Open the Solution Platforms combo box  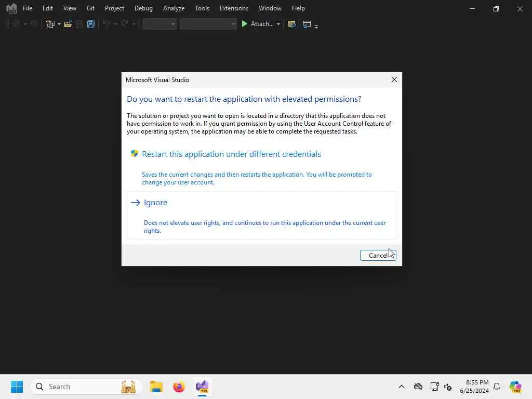[x=208, y=24]
